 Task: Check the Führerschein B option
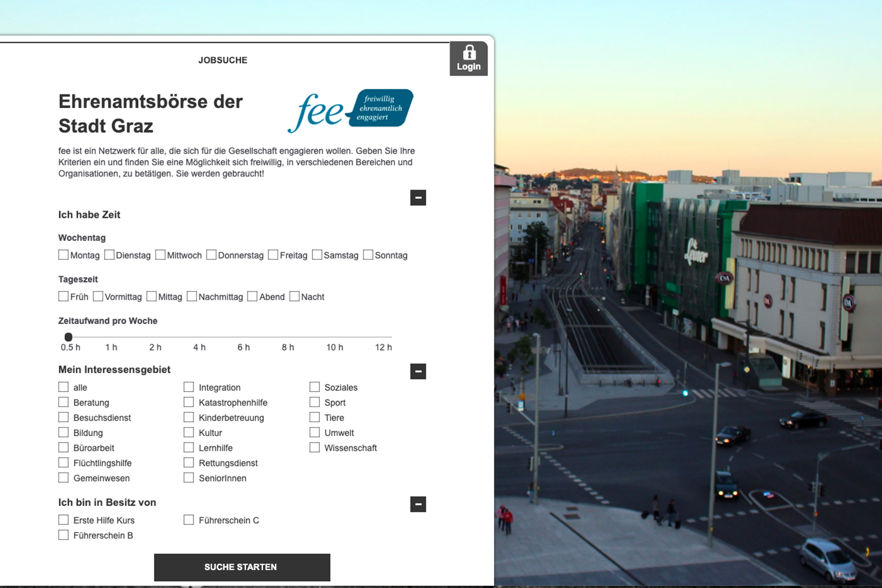point(64,535)
